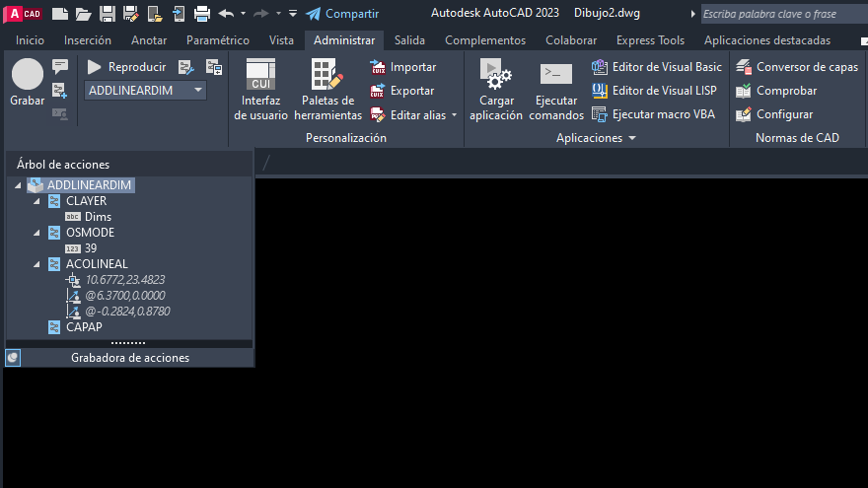
Task: Open the ADDLINEARDIM macro dropdown
Action: pos(198,90)
